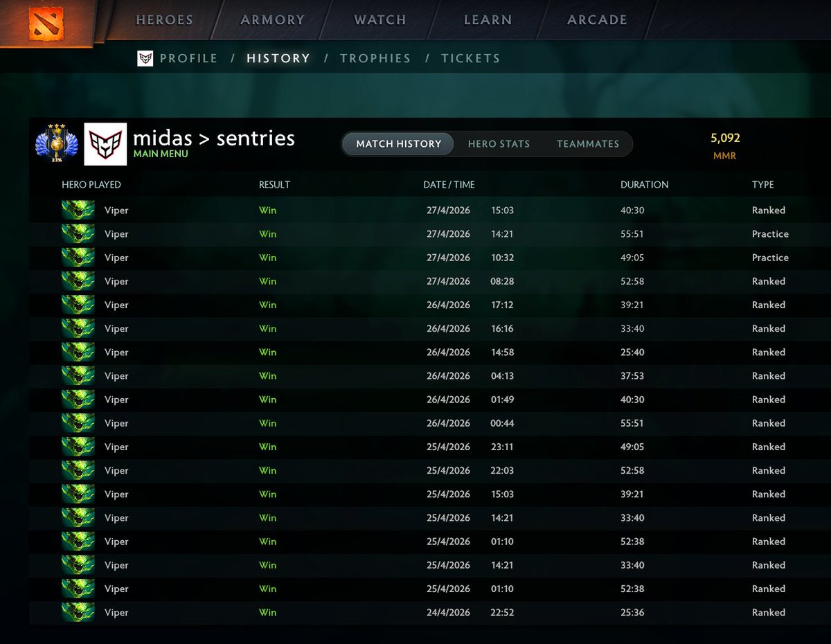Click the MAIN MENU status text

pos(161,154)
